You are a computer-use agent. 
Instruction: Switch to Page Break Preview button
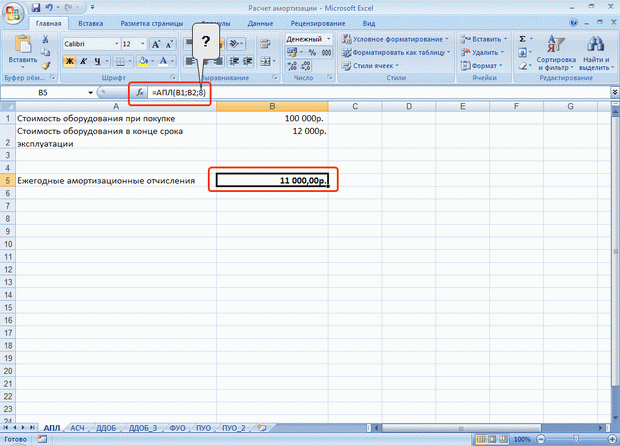(x=503, y=439)
